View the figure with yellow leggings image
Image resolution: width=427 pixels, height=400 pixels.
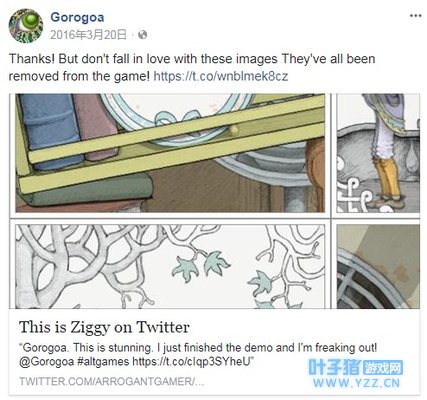[378, 153]
